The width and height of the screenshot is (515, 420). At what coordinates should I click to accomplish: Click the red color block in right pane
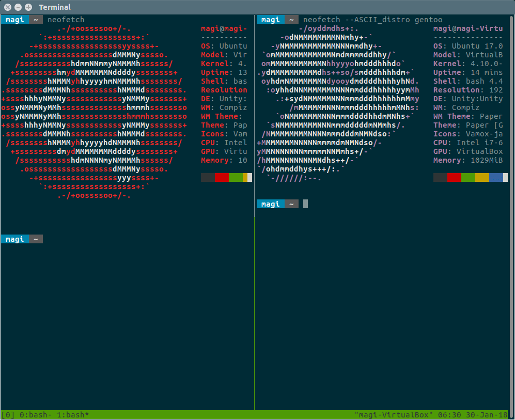(454, 178)
